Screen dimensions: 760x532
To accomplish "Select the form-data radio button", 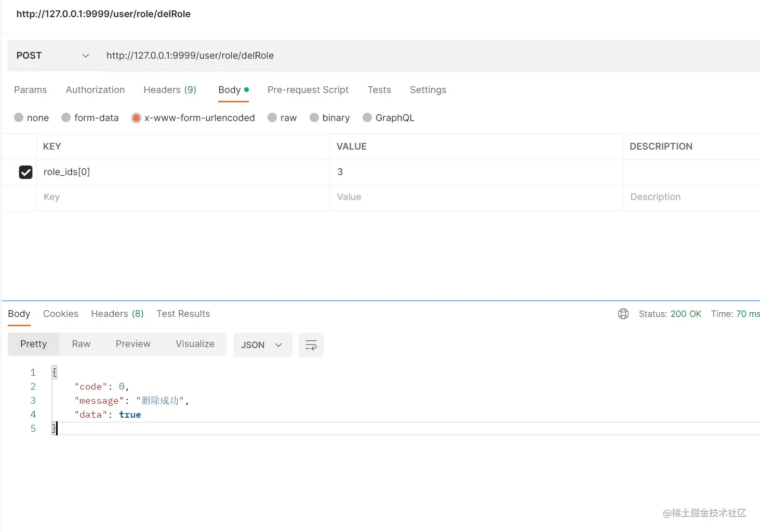I will click(66, 117).
